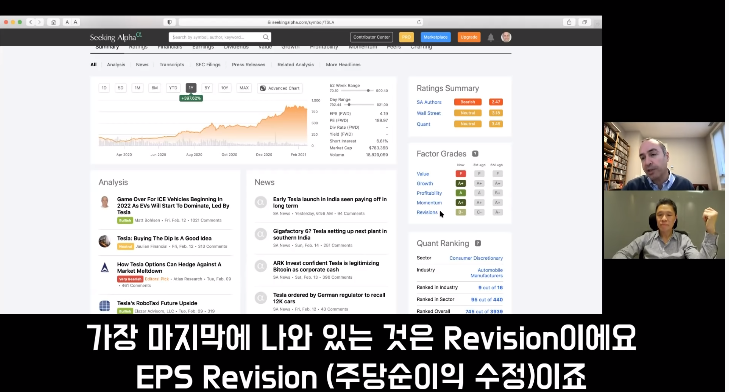Image resolution: width=729 pixels, height=392 pixels.
Task: Switch to the 'SEC Filings' filter tab
Action: coord(208,65)
